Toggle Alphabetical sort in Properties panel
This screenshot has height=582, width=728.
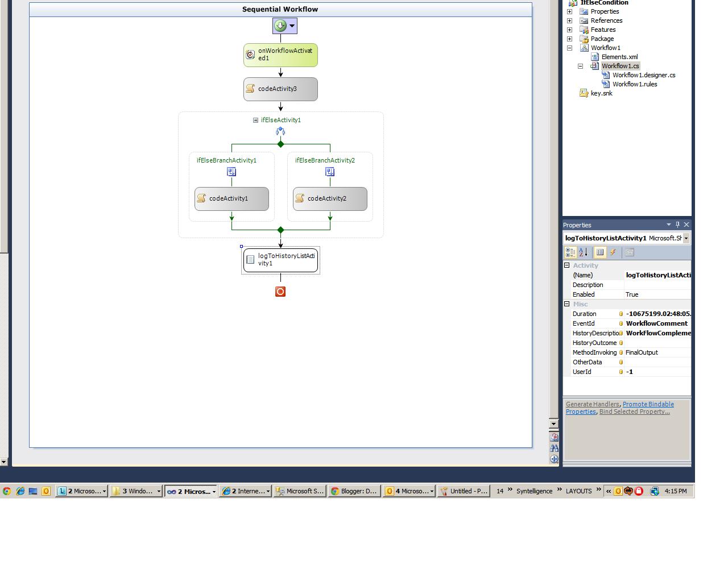(584, 252)
